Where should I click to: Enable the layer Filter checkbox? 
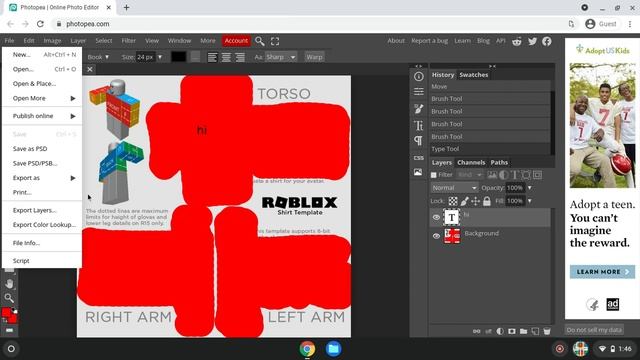pos(434,175)
